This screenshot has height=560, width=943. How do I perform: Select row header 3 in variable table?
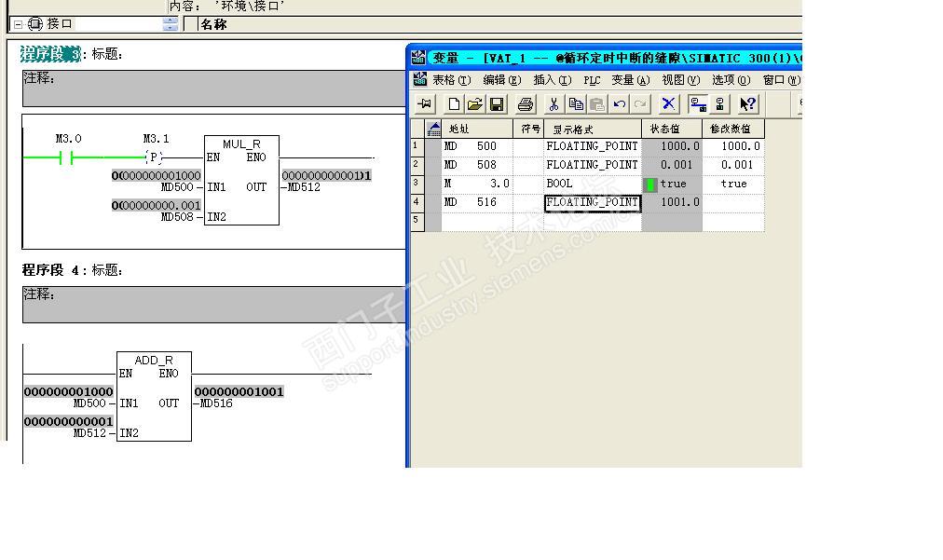417,184
